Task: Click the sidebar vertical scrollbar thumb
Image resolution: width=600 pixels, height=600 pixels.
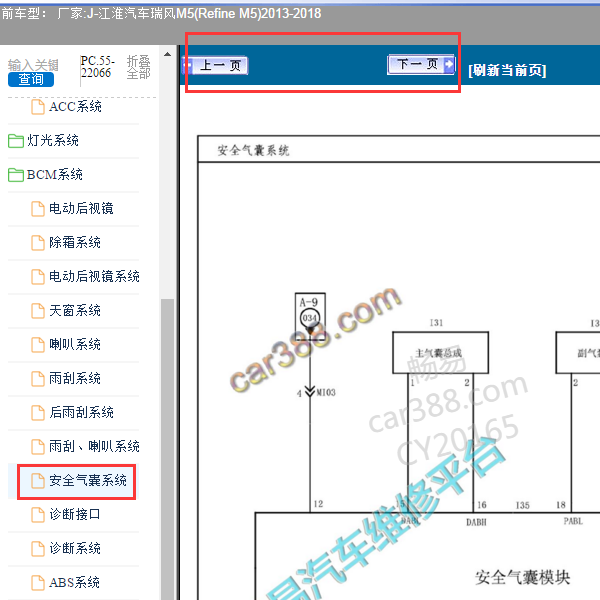Action: pos(167,449)
